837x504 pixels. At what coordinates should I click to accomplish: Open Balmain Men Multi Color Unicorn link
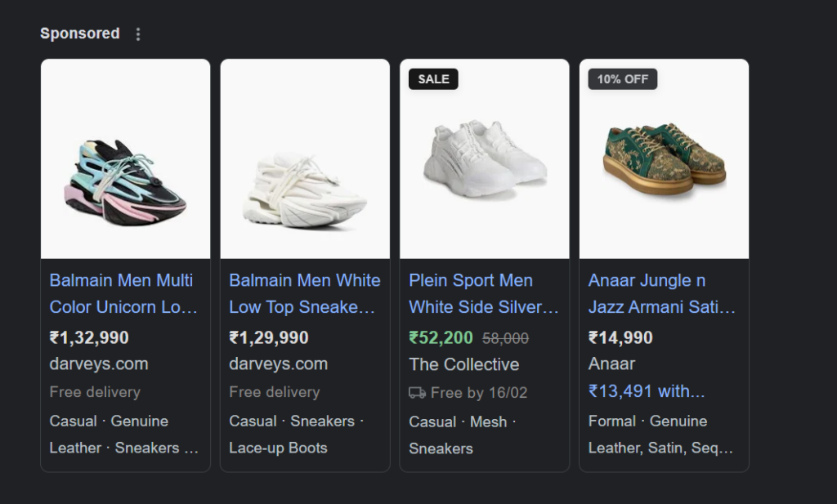pos(123,293)
